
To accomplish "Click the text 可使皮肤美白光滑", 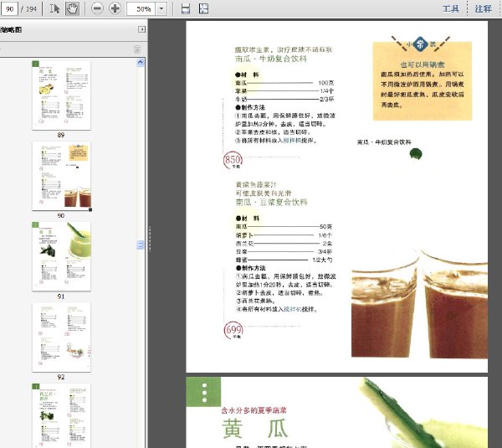I will 264,193.
